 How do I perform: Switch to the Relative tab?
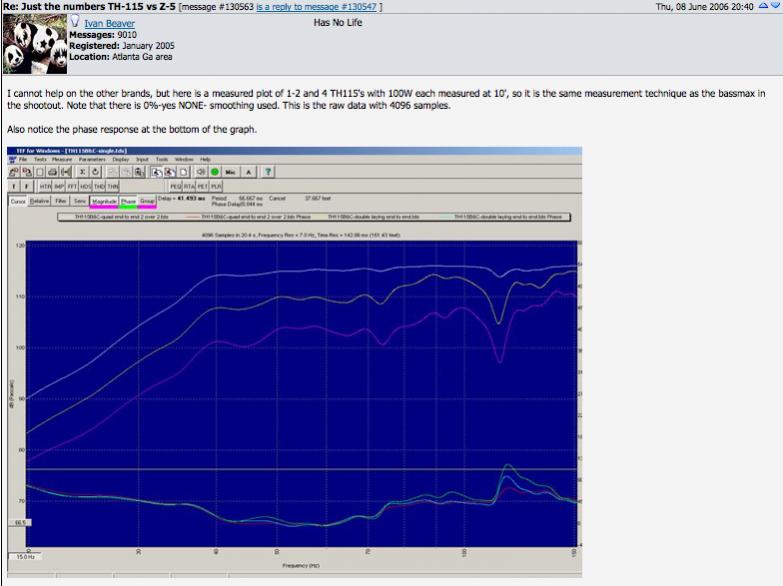(39, 201)
